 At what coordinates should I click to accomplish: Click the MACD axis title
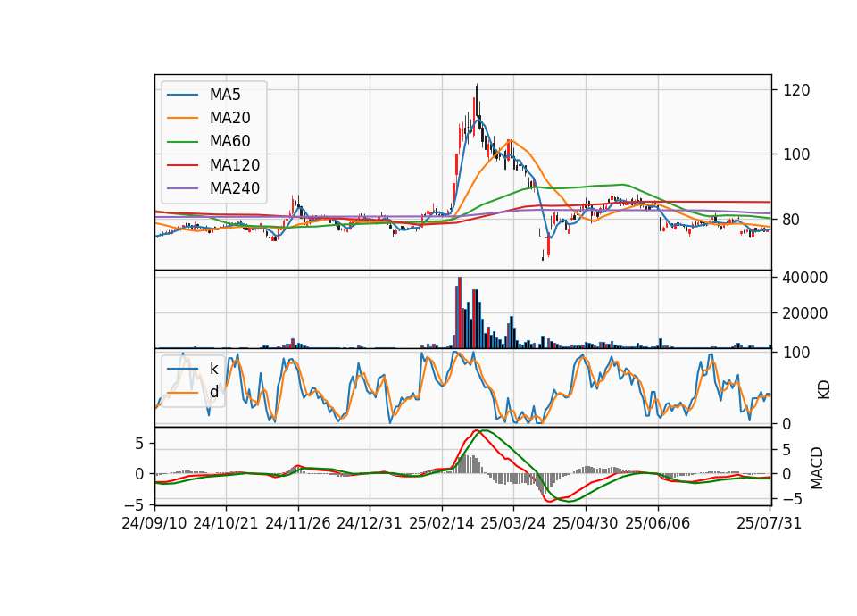[817, 468]
